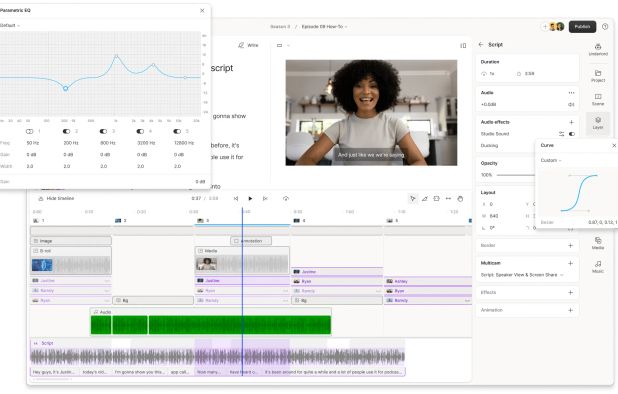Click the loop playback icon

click(x=286, y=199)
